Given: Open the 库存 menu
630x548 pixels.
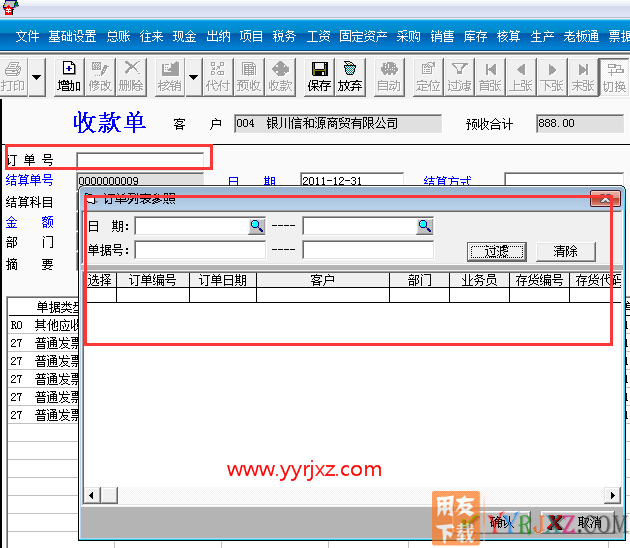Looking at the screenshot, I should (x=475, y=36).
